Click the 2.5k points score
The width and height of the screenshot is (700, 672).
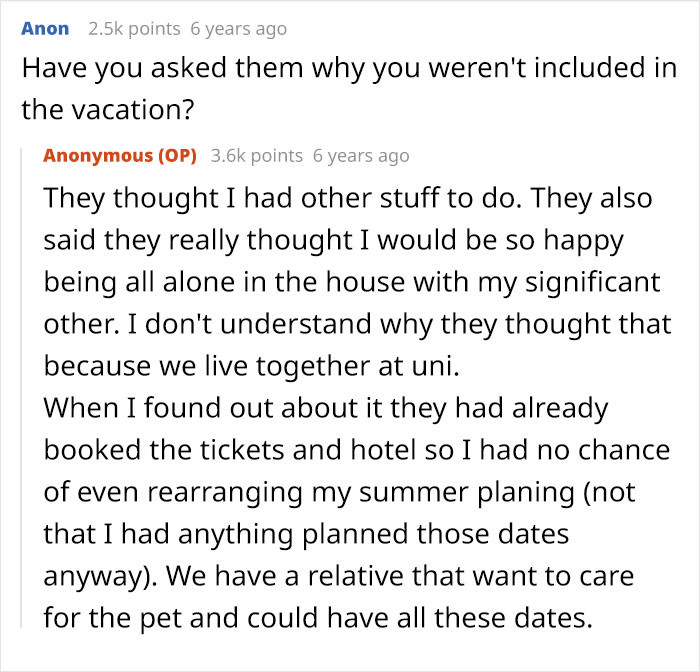134,29
